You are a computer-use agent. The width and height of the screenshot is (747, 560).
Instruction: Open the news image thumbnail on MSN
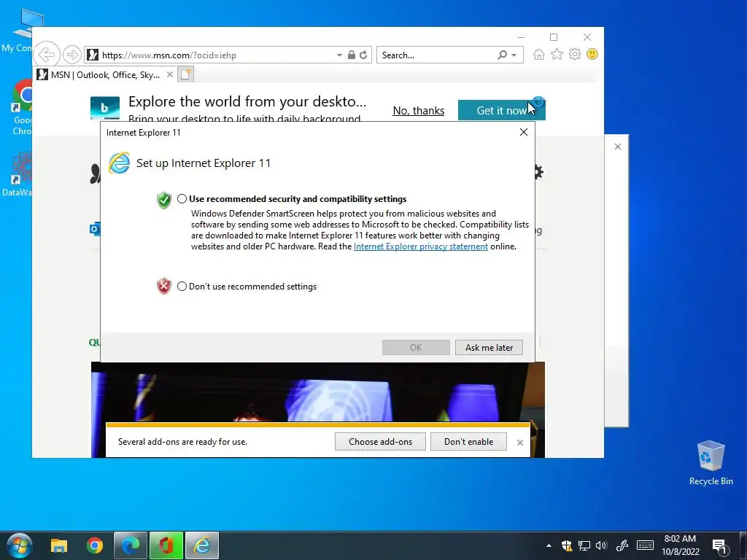[318, 392]
